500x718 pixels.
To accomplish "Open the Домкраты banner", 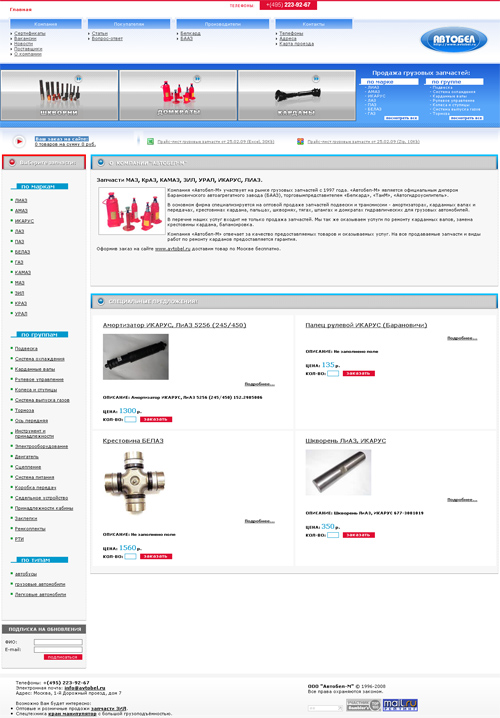I will (x=178, y=95).
